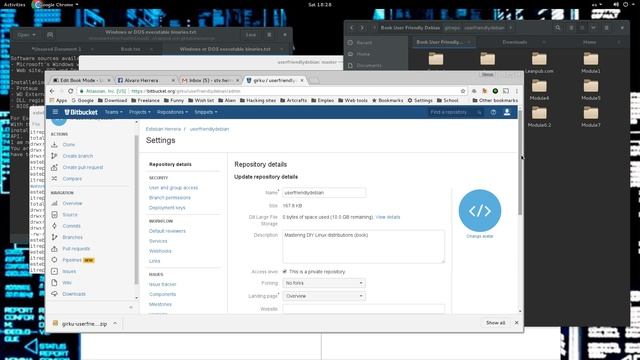Click the Bitbucket hamburger menu icon
This screenshot has height=360, width=640.
coord(55,112)
